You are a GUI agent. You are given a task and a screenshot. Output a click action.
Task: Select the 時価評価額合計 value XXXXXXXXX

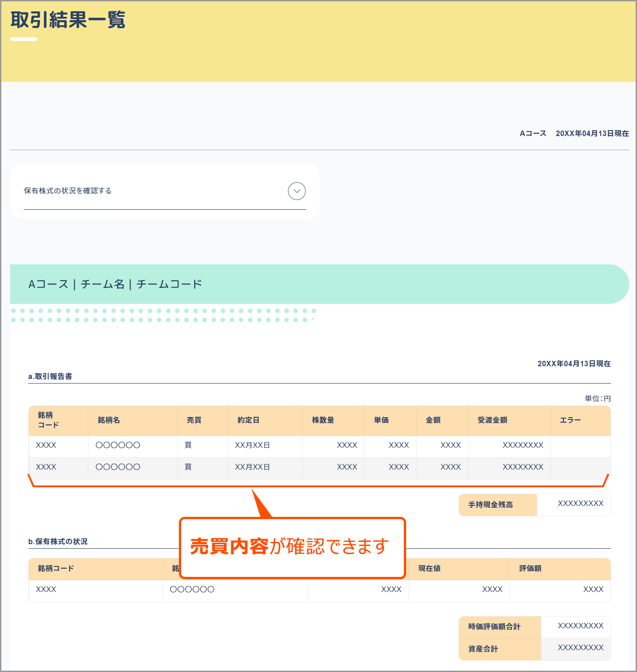click(x=581, y=626)
